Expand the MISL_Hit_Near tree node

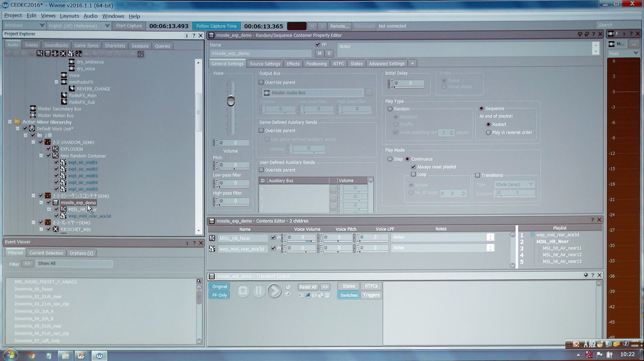49,209
